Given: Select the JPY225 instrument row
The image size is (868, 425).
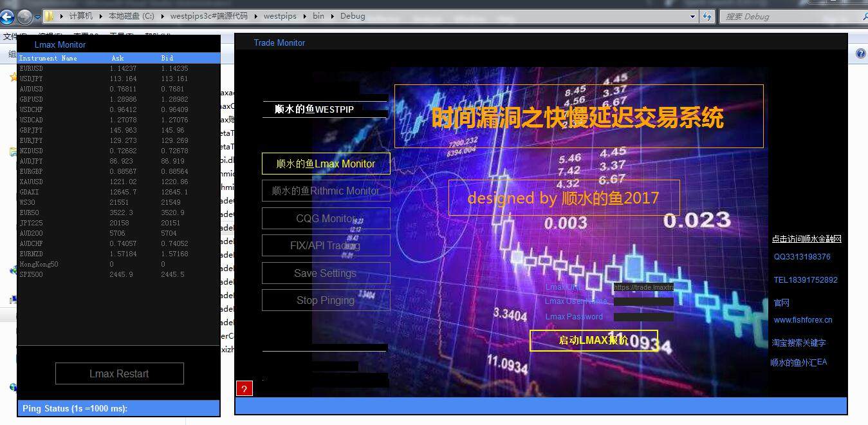Looking at the screenshot, I should [119, 223].
